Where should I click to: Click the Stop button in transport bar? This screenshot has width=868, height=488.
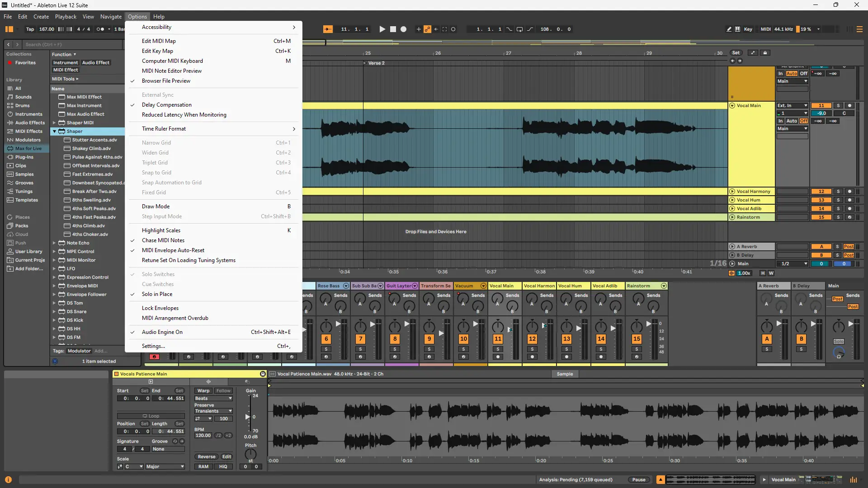pos(393,29)
